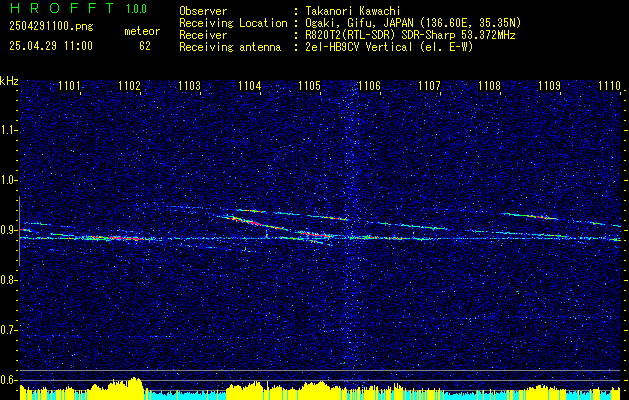The width and height of the screenshot is (629, 400).
Task: Click frequency label 0.7 kHz
Action: coord(8,330)
